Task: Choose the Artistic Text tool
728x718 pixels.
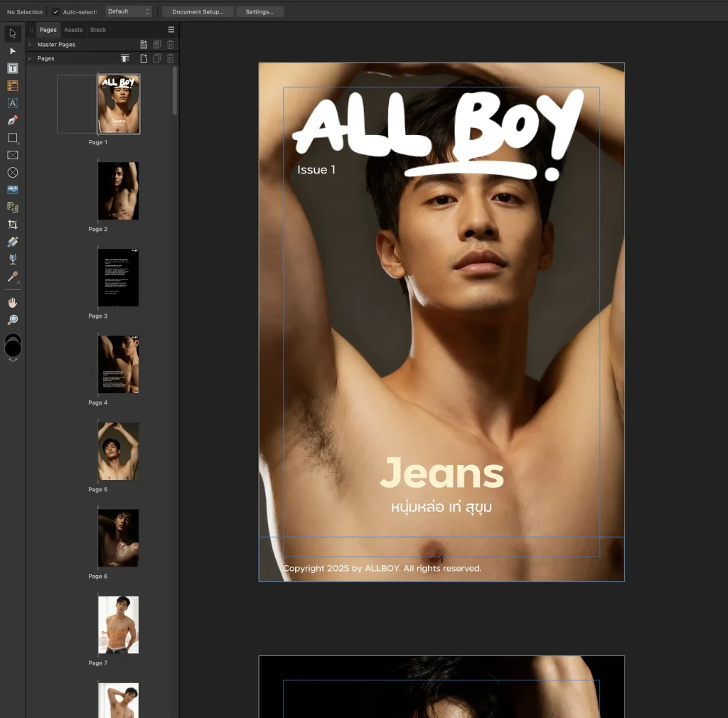Action: pos(13,103)
